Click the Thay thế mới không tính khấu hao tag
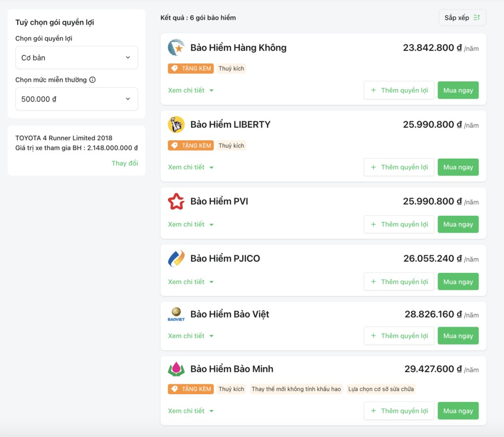 296,389
